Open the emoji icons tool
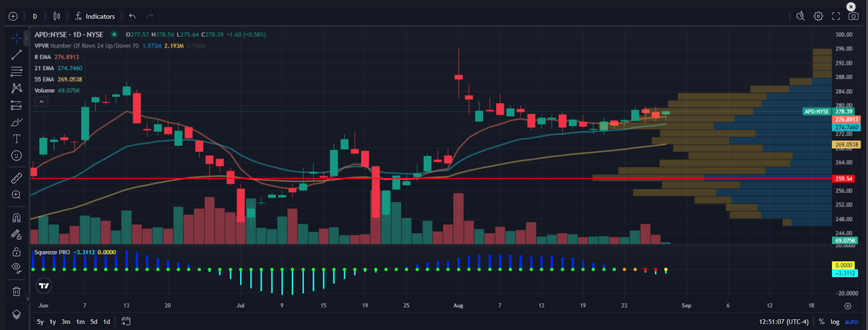The width and height of the screenshot is (868, 330). (x=17, y=156)
